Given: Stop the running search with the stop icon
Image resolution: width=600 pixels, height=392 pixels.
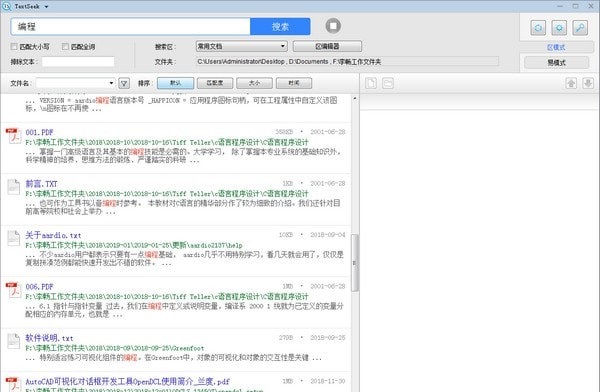Looking at the screenshot, I should click(333, 26).
